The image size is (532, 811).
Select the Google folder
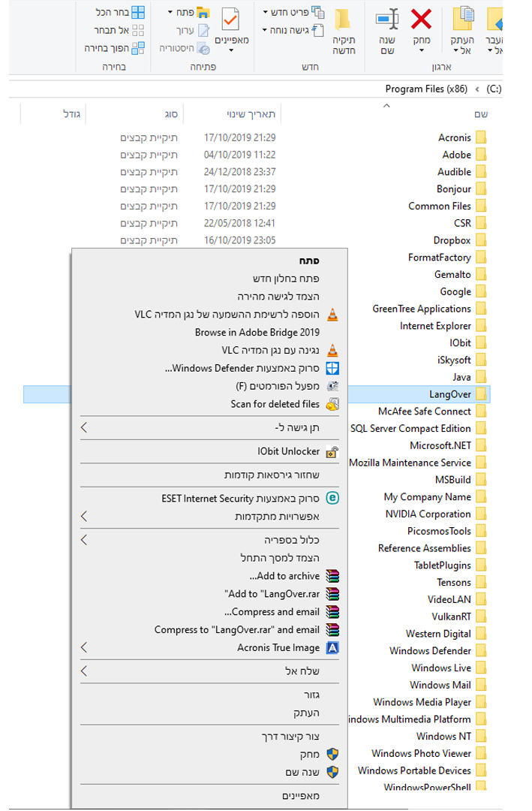[x=455, y=291]
